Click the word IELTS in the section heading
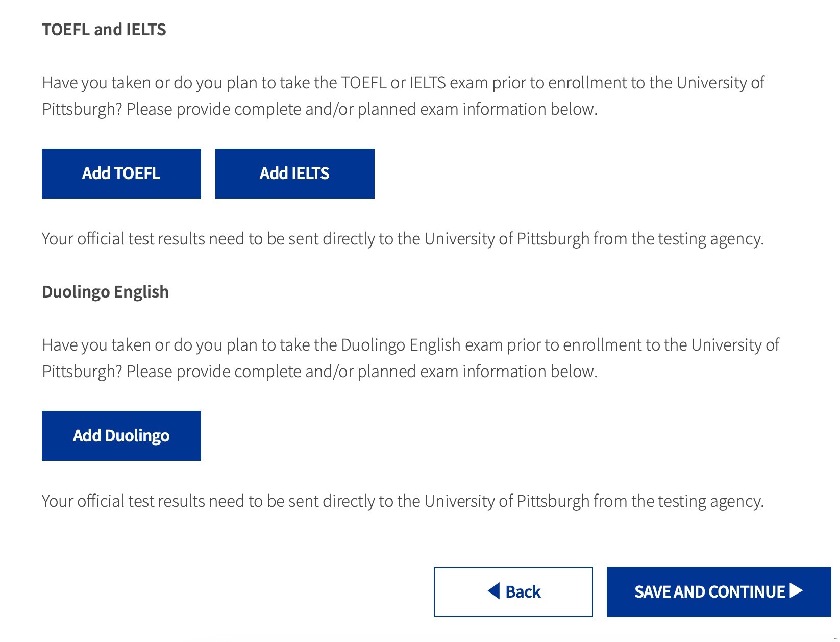 click(x=146, y=30)
